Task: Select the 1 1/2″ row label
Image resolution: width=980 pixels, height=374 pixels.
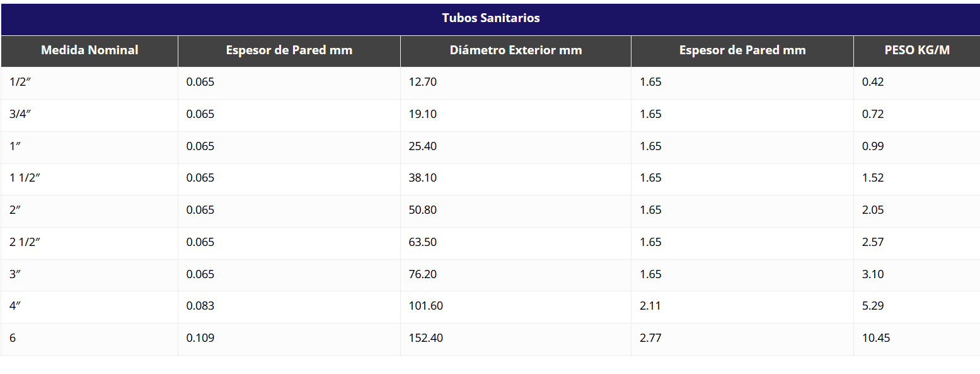Action: coord(25,178)
